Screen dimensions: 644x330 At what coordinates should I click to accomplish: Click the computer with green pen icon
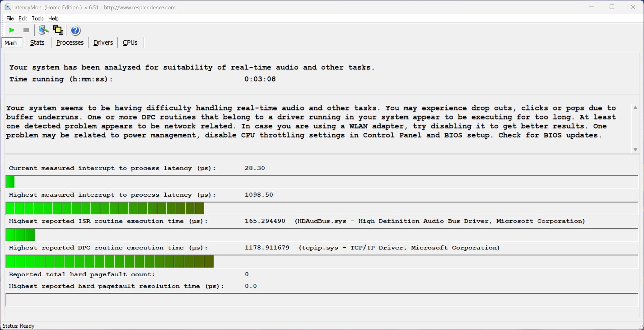tap(43, 30)
